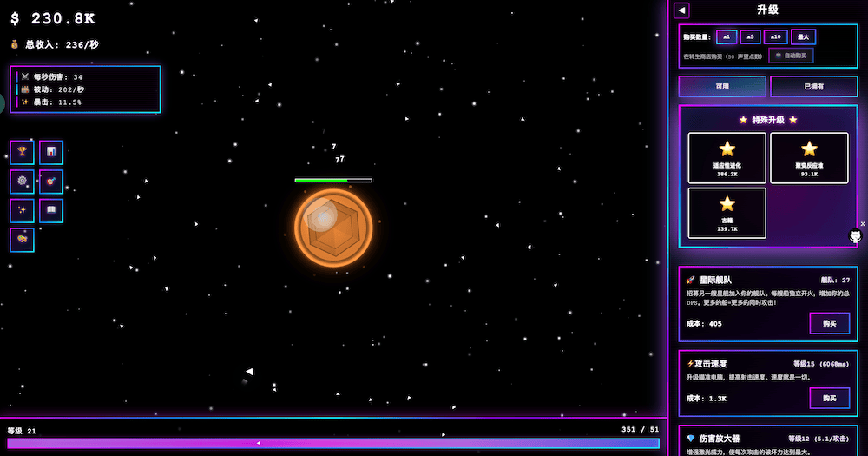
Task: Open the paint palette themes icon
Action: tap(22, 240)
